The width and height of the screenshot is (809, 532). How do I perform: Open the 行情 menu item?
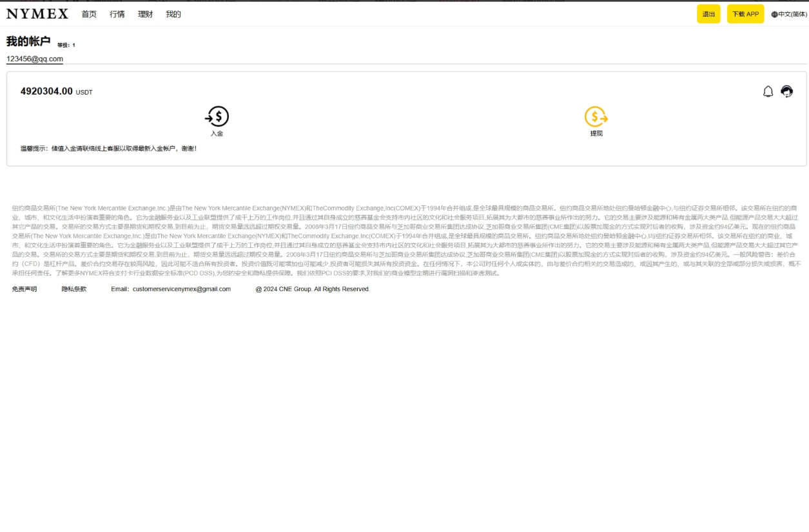117,14
